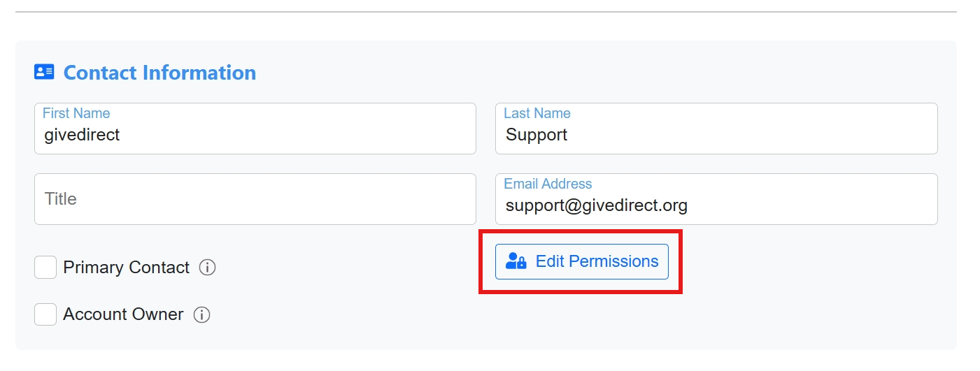Screen dimensions: 980x371
Task: Click the Account Owner label text
Action: (123, 314)
